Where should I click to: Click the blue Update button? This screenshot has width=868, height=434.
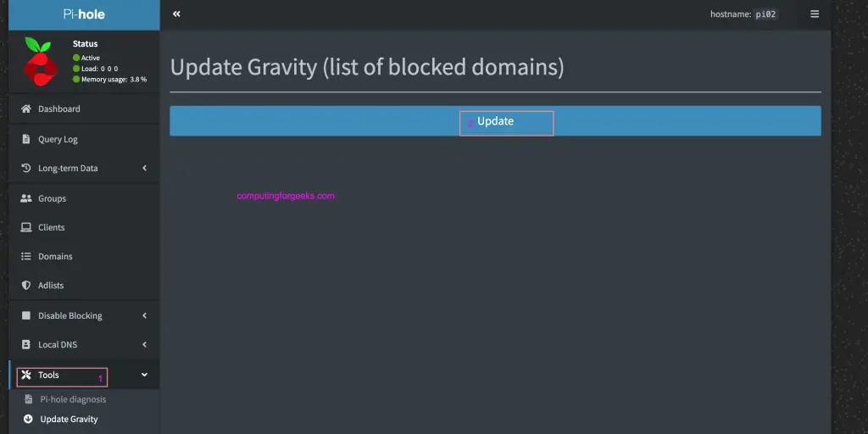(495, 120)
